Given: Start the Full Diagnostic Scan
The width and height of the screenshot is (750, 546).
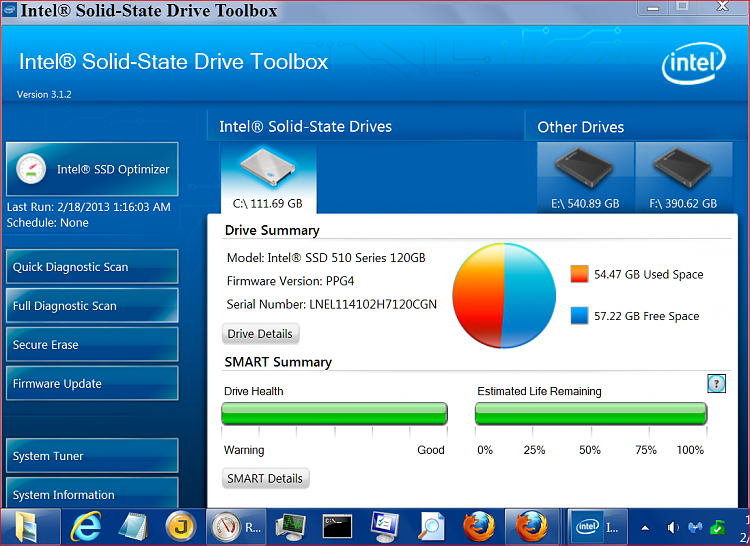Looking at the screenshot, I should click(x=92, y=306).
